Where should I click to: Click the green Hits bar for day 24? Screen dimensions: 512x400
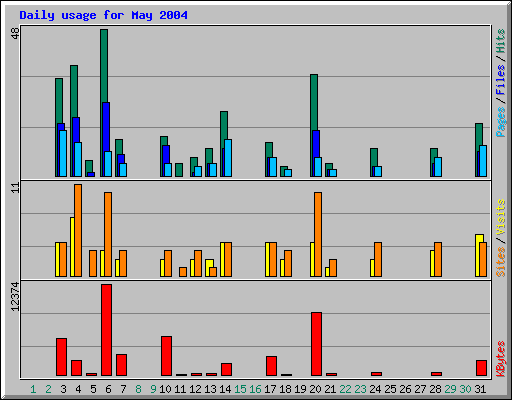[374, 157]
